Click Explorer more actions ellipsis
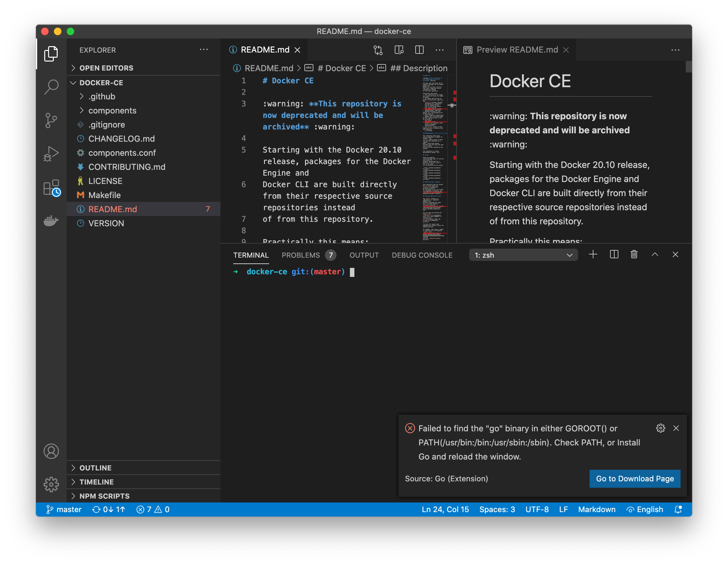 (x=204, y=50)
